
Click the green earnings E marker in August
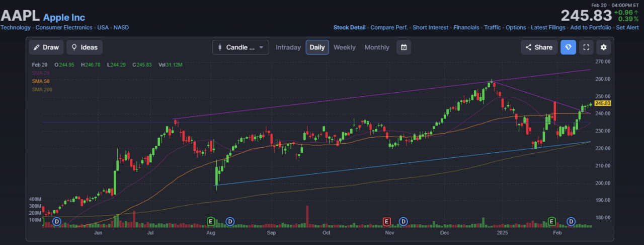click(x=211, y=221)
